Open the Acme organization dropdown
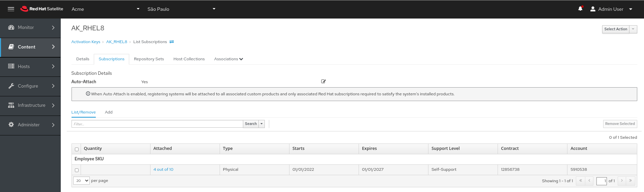644x192 pixels. (x=105, y=9)
